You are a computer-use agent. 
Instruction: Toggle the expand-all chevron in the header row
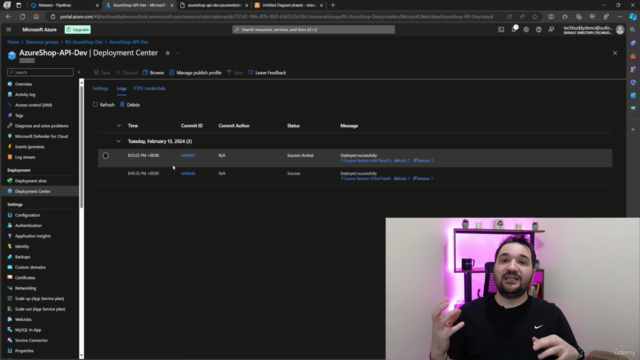(x=118, y=126)
